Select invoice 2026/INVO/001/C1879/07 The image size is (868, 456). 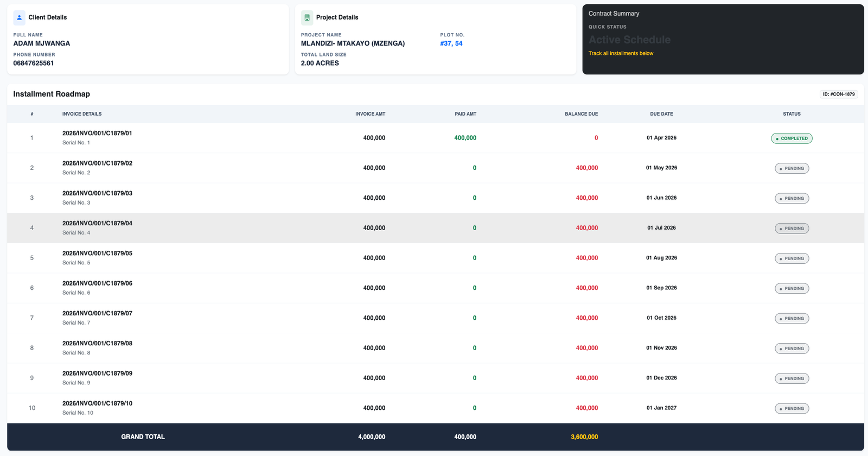[x=97, y=313]
